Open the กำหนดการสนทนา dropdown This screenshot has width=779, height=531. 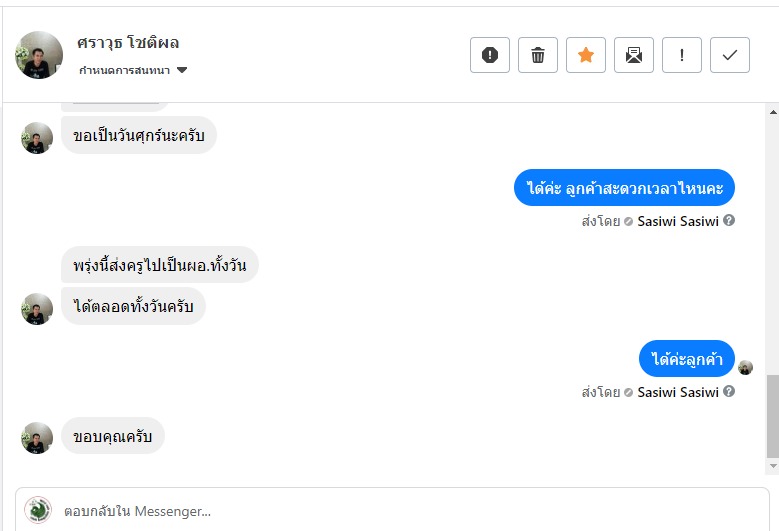125,70
